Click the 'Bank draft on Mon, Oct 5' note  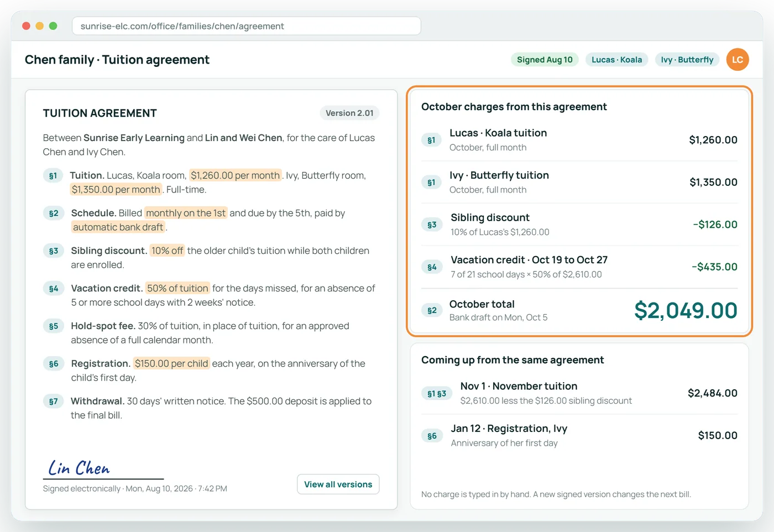(x=498, y=318)
